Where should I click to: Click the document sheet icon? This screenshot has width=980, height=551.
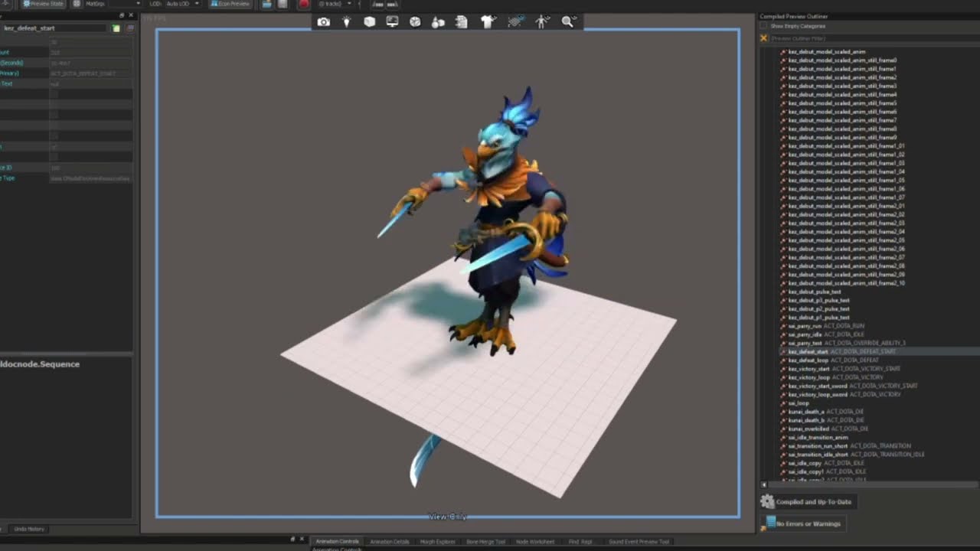pyautogui.click(x=462, y=22)
